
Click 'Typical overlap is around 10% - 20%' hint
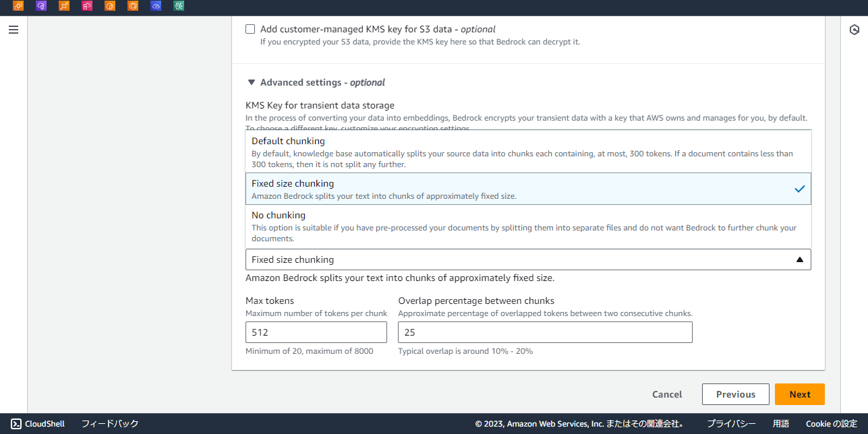(465, 351)
